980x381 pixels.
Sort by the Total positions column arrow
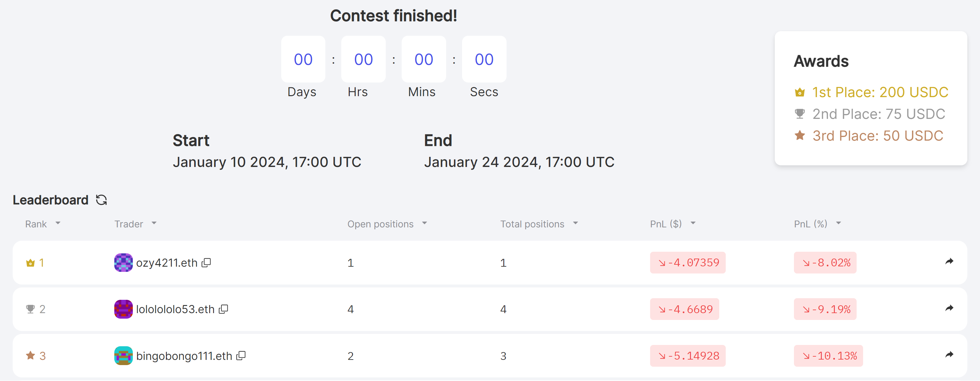pyautogui.click(x=575, y=223)
